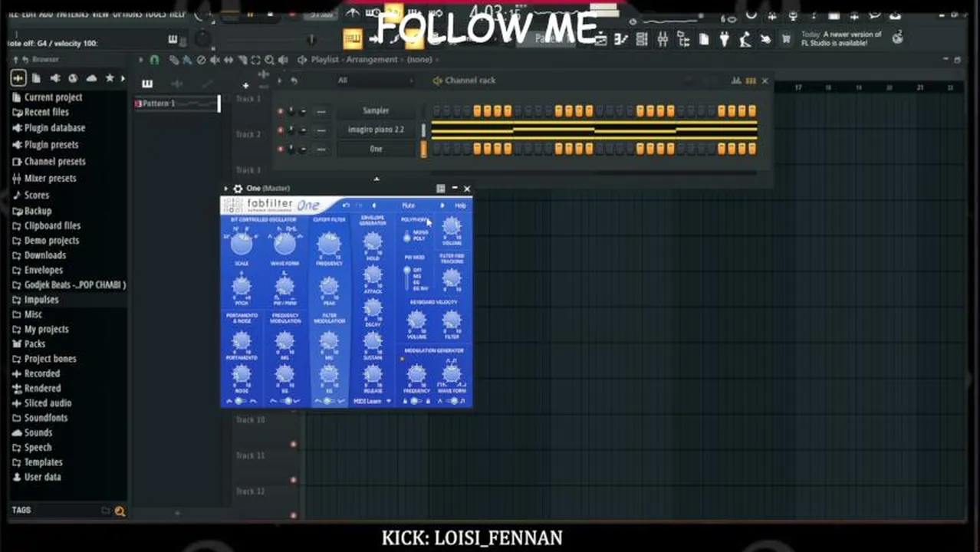
Task: Click the FL Studio update news globe icon
Action: tap(898, 37)
